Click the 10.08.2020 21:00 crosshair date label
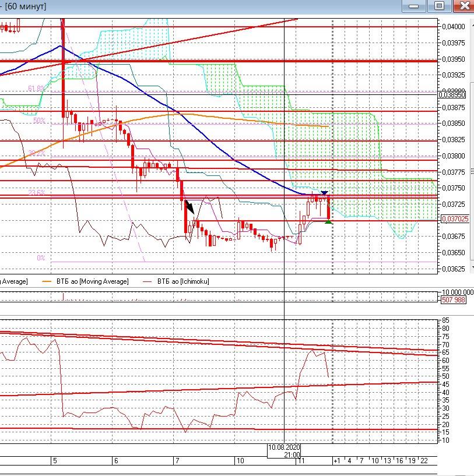Viewport: 474px width, 476px height. point(284,450)
